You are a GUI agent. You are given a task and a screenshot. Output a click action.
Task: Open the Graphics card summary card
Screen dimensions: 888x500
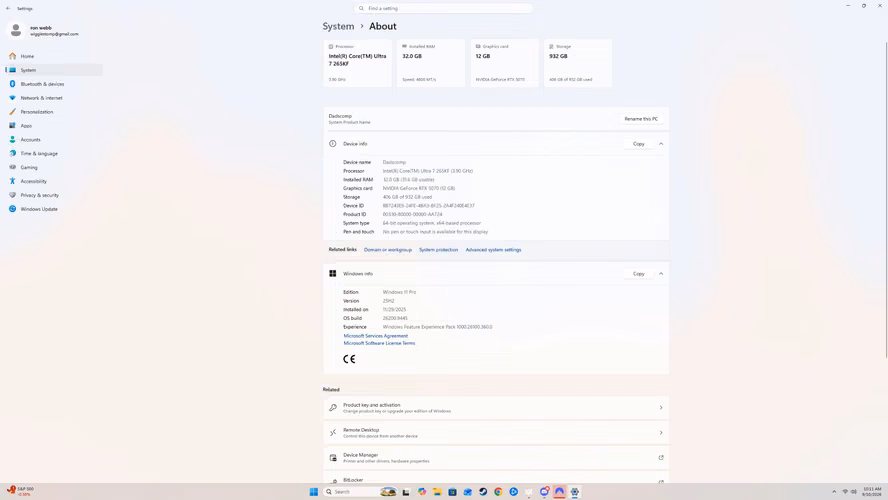[x=505, y=63]
